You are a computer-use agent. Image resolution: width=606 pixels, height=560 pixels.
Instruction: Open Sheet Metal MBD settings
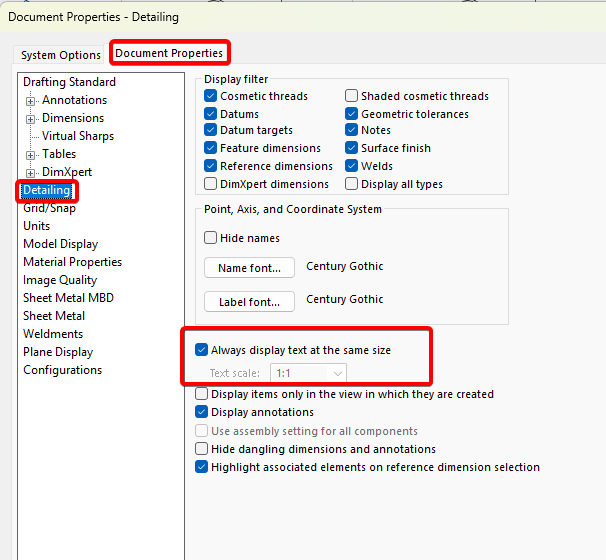pos(68,298)
